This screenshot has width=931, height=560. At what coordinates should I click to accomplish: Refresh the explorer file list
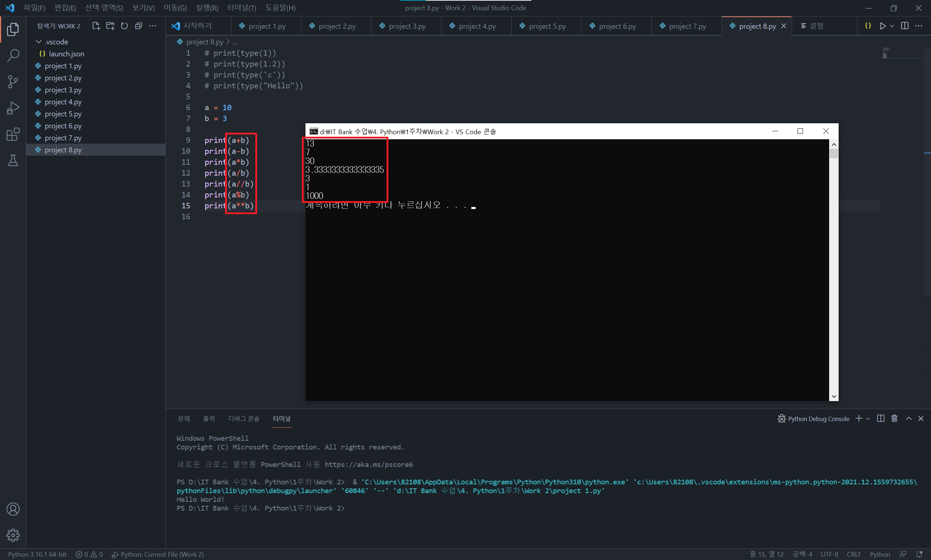click(124, 26)
